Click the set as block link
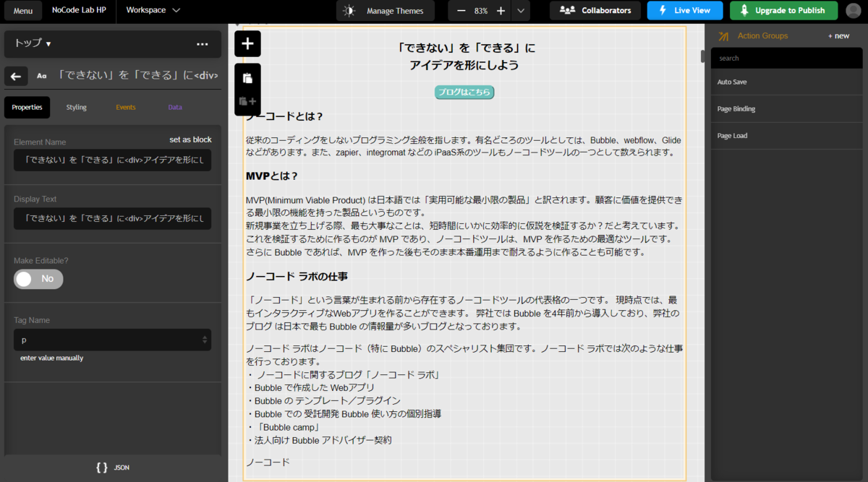Viewport: 868px width, 482px height. pos(190,139)
